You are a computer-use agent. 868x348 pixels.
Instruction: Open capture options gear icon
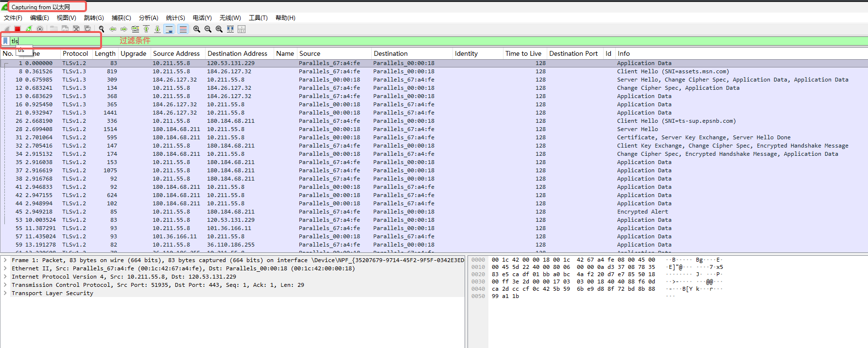[x=40, y=29]
